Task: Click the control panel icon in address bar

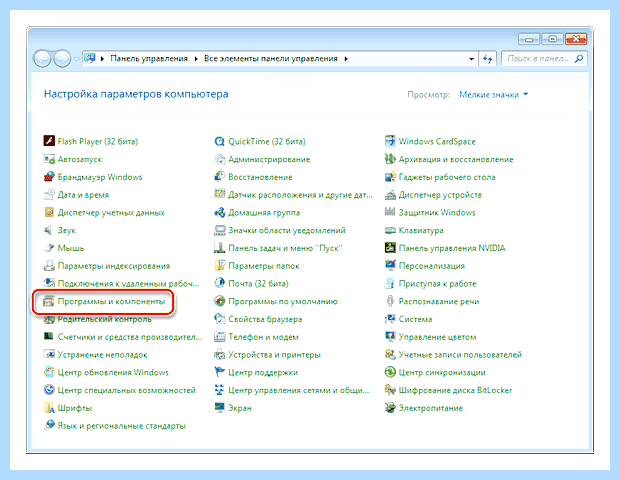Action: click(x=90, y=58)
